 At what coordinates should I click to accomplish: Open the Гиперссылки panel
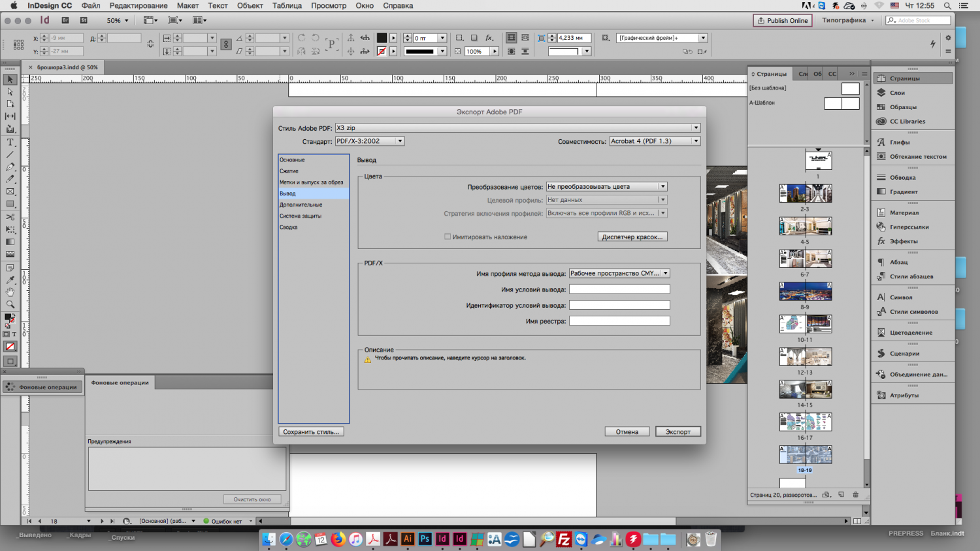909,227
